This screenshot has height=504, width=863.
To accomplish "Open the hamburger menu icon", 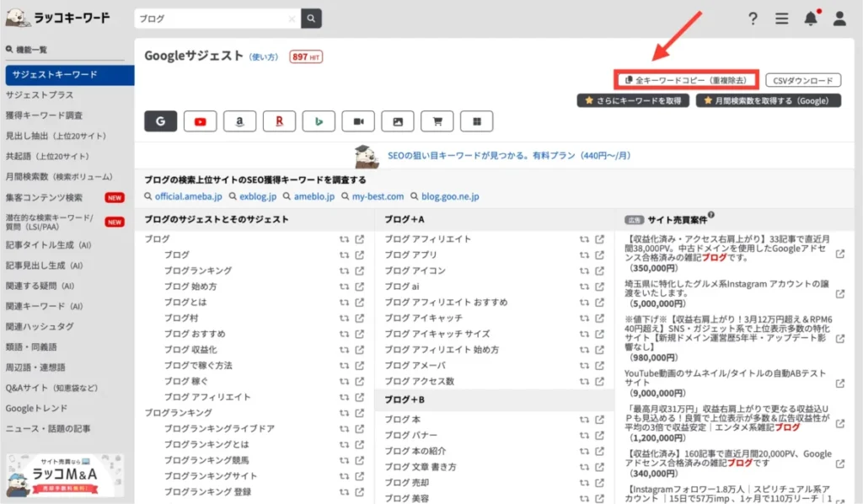I will [781, 19].
